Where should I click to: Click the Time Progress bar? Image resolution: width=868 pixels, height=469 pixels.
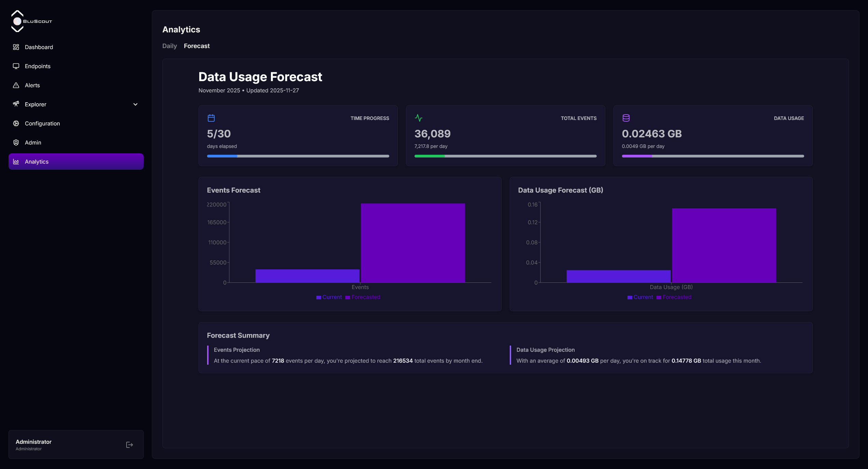click(x=298, y=156)
